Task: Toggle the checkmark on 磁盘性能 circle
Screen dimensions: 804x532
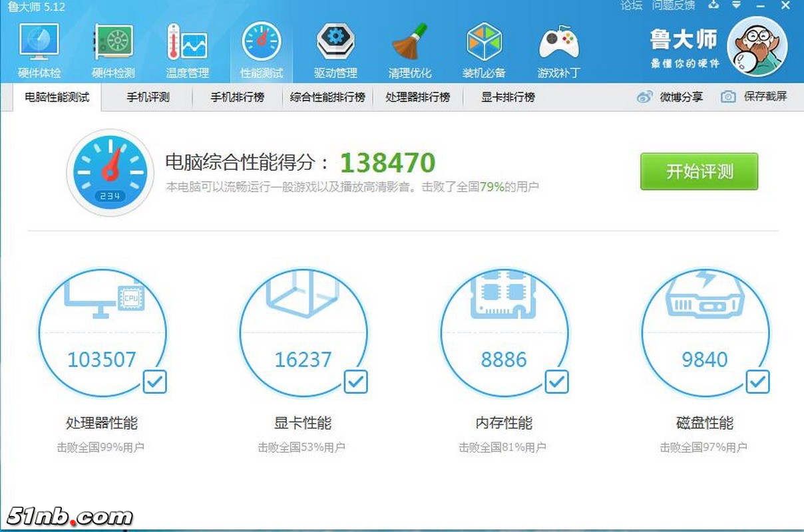Action: pos(758,382)
